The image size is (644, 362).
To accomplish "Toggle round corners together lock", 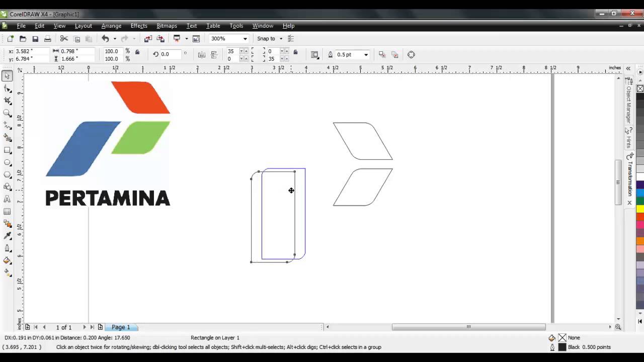I will [295, 52].
